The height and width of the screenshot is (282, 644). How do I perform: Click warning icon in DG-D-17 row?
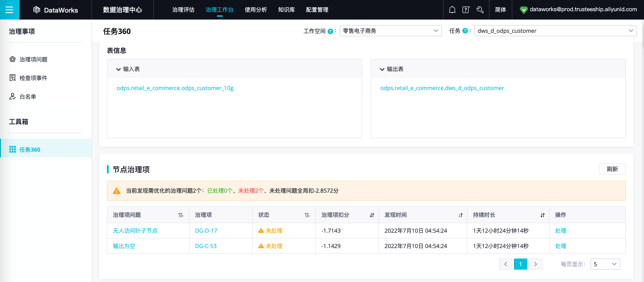pos(261,231)
